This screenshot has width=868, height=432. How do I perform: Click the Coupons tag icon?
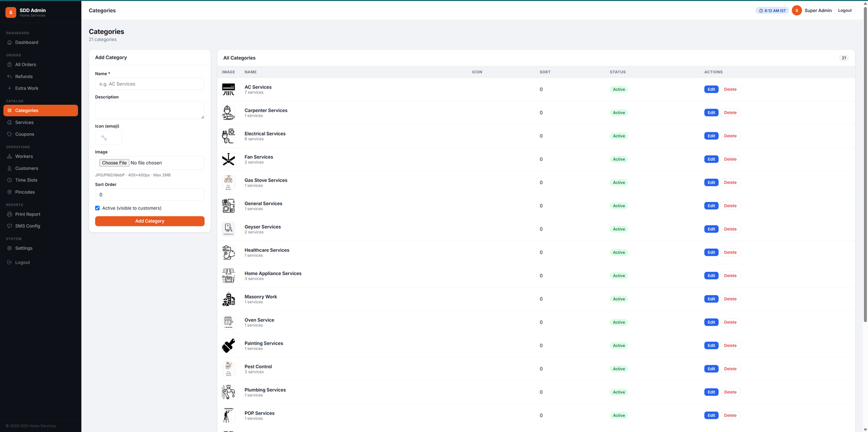pos(9,134)
